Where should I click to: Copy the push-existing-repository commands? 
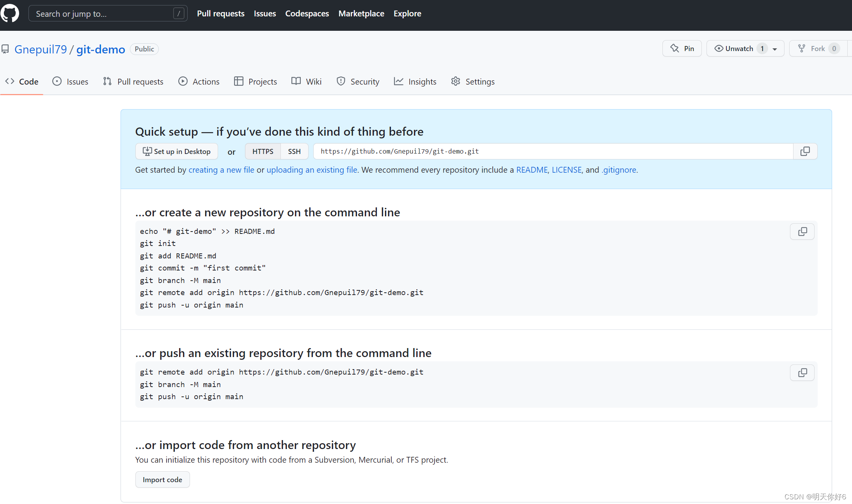802,373
